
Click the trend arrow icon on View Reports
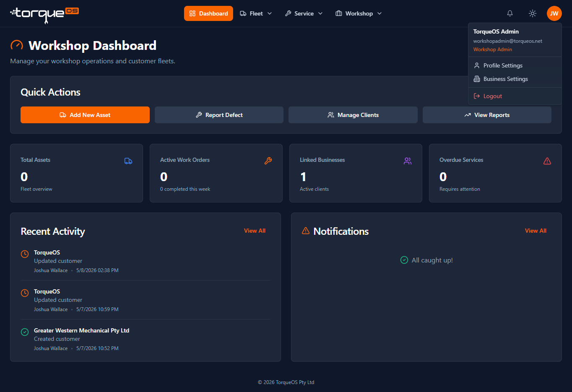click(x=468, y=115)
